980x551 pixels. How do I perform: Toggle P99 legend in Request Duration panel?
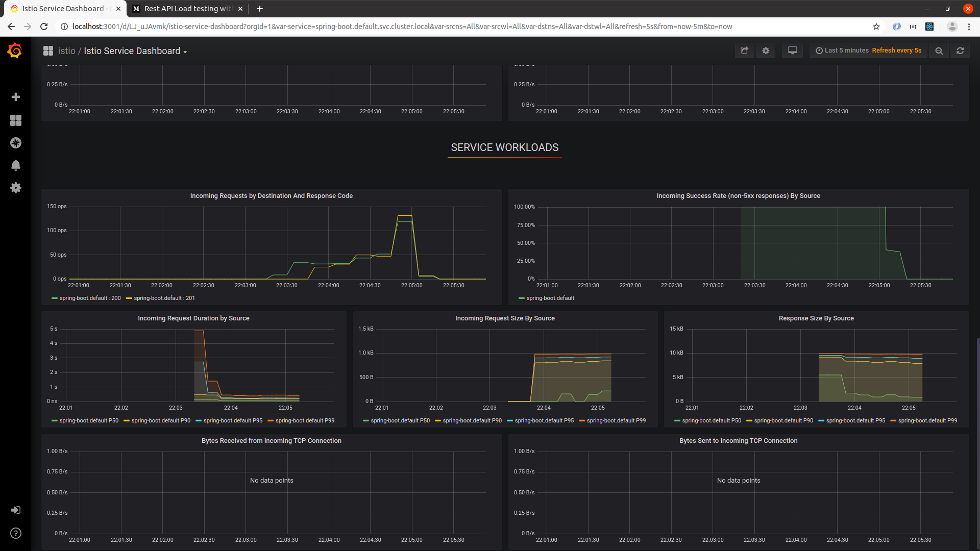305,421
